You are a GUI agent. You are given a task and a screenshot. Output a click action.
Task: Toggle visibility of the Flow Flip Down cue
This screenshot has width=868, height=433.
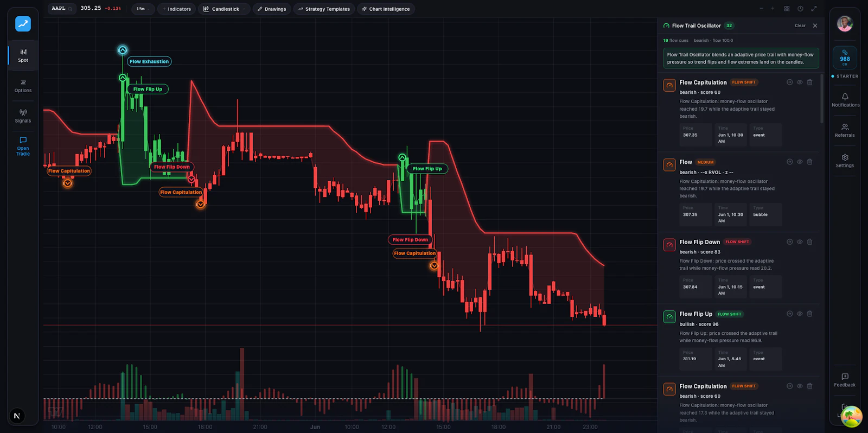800,242
